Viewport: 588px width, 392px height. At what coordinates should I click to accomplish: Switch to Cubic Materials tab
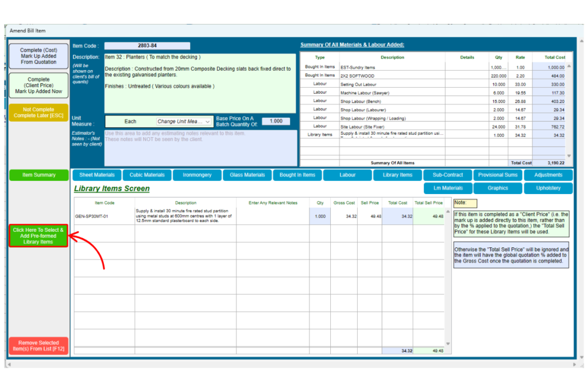(x=147, y=175)
